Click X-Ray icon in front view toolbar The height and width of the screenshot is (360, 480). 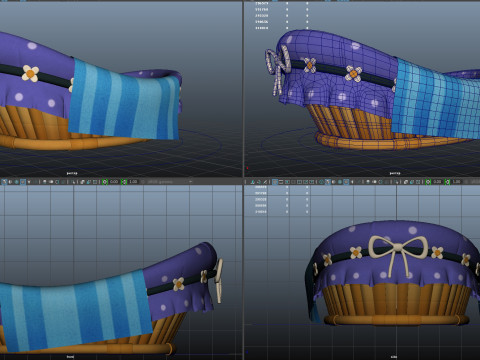coord(82,182)
